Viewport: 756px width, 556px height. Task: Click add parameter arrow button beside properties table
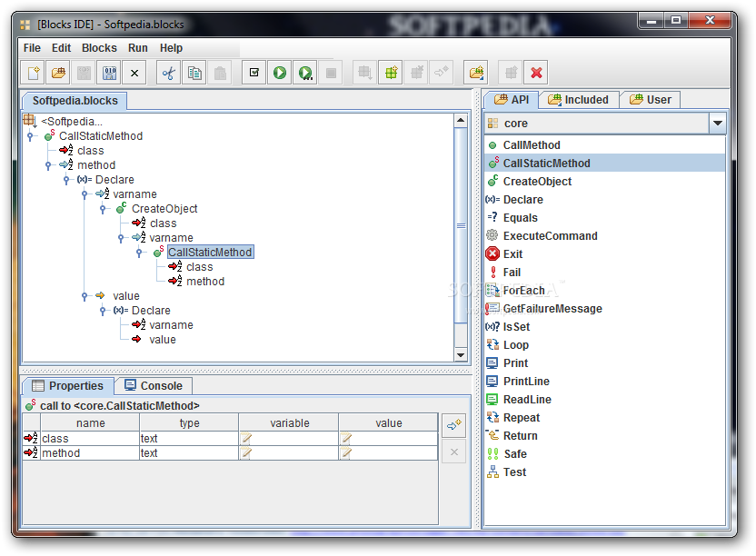click(454, 425)
